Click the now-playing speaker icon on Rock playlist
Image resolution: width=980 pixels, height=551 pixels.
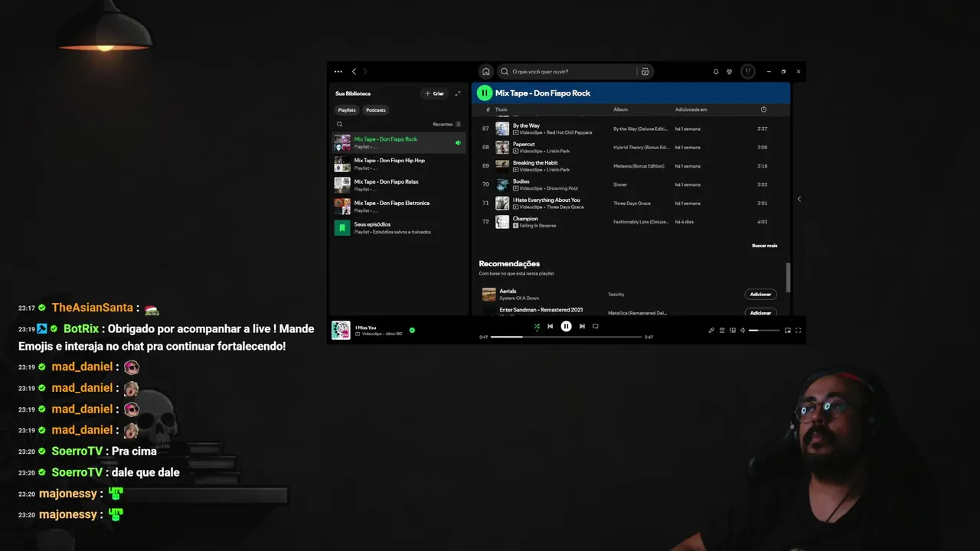click(458, 142)
